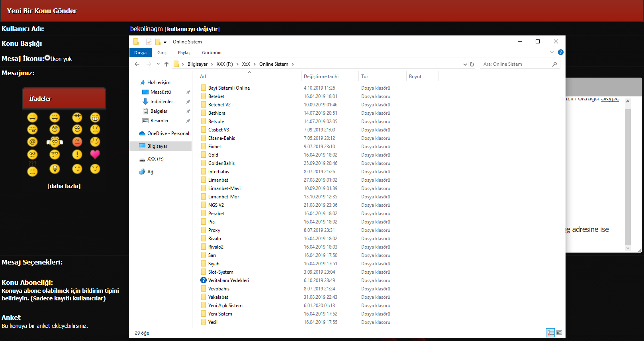Click the search magnifier icon
This screenshot has height=341, width=644.
[554, 64]
